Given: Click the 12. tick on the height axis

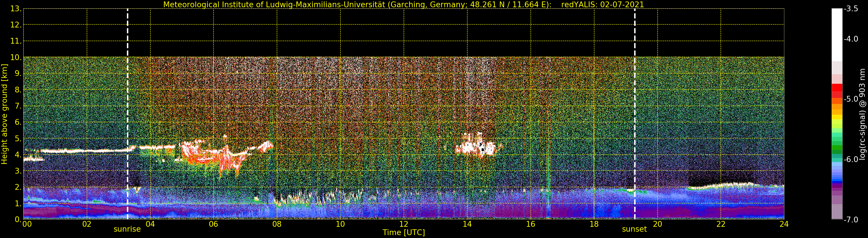Looking at the screenshot, I should click(x=16, y=25).
